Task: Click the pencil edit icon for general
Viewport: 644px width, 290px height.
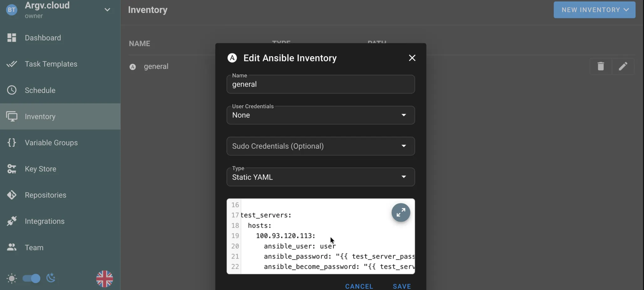Action: pos(623,66)
